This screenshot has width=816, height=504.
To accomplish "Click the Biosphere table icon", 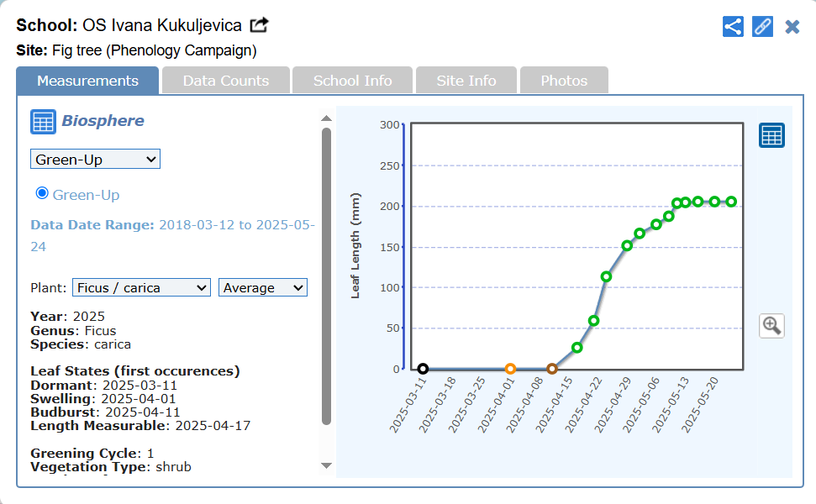I will click(x=43, y=122).
